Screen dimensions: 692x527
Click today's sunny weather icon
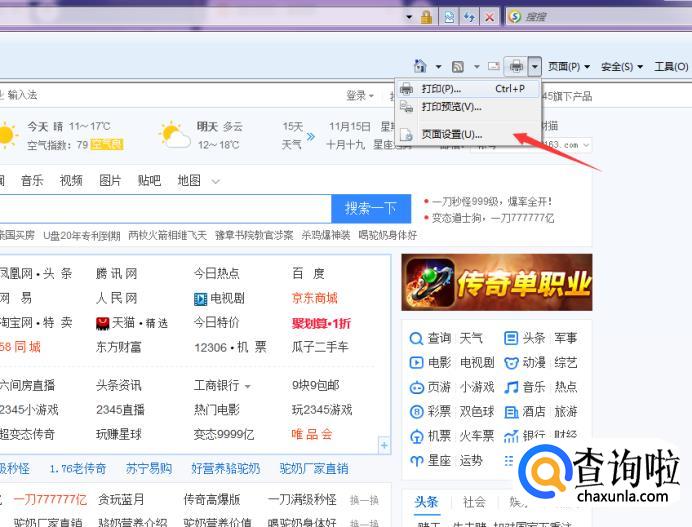[x=7, y=134]
